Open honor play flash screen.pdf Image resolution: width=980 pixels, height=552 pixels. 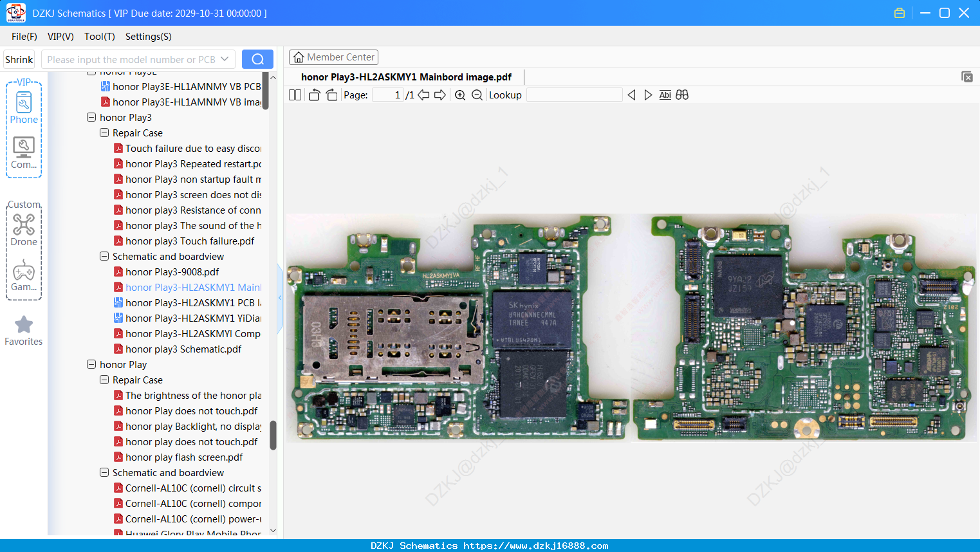click(178, 457)
